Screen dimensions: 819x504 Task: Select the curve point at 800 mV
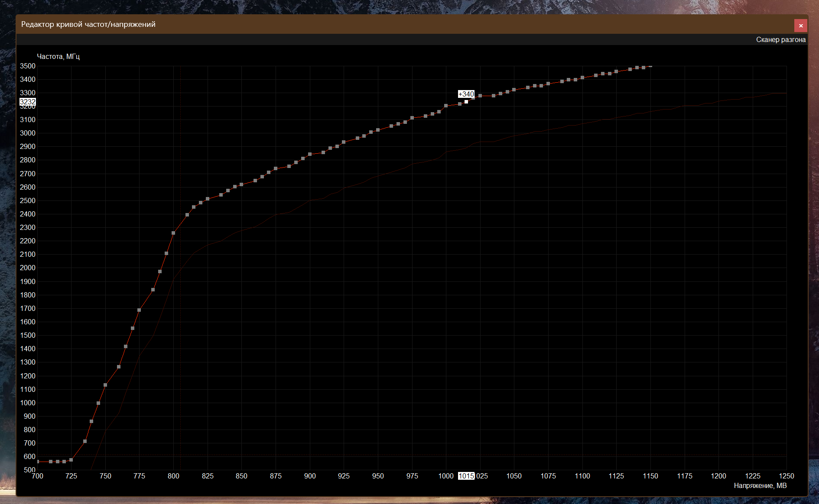click(x=173, y=233)
